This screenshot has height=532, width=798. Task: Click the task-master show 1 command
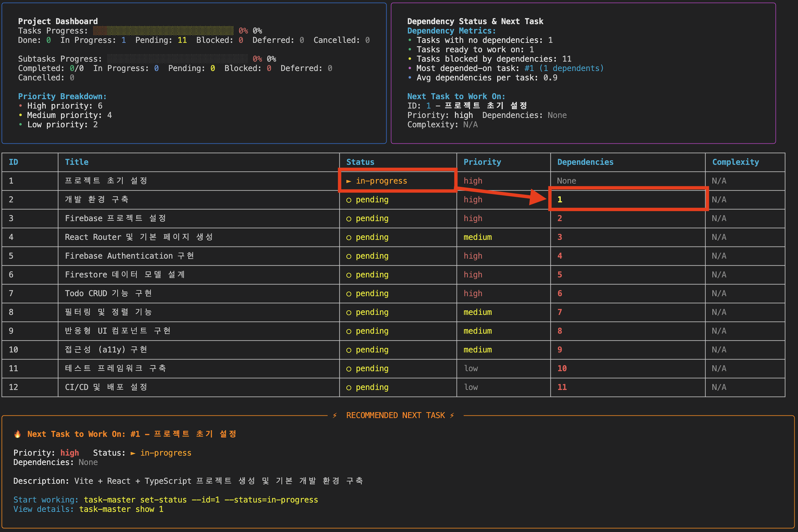121,509
